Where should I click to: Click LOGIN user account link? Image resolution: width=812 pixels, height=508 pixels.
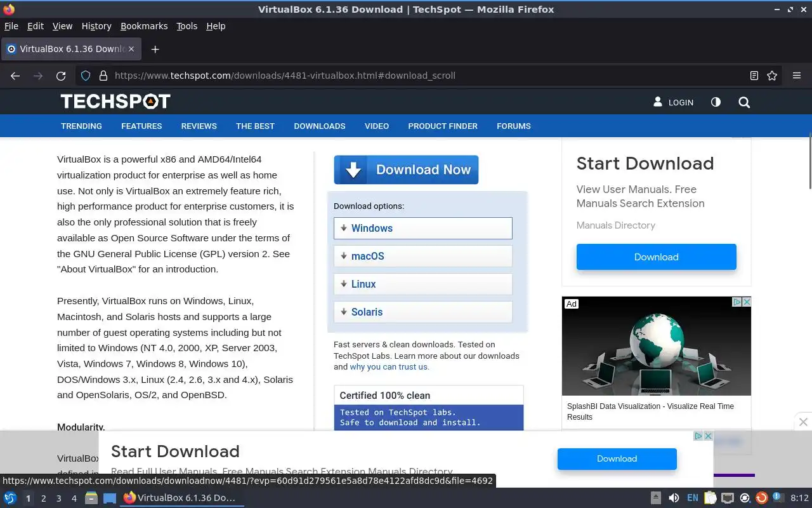pyautogui.click(x=674, y=102)
